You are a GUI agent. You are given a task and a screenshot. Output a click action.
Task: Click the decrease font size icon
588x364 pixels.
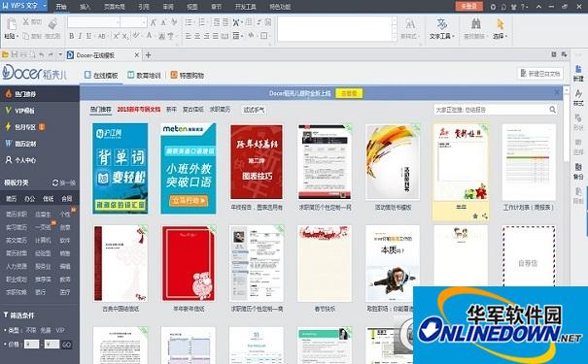tap(163, 22)
